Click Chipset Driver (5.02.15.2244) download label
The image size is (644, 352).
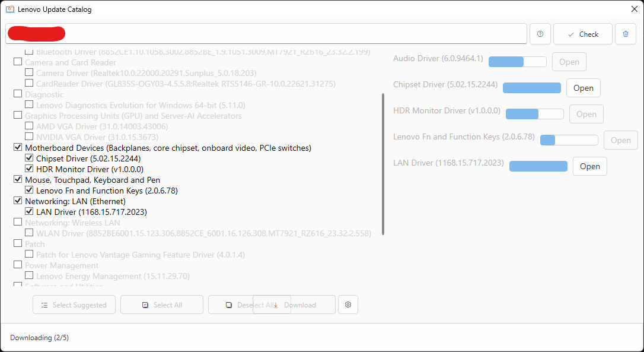(x=445, y=84)
